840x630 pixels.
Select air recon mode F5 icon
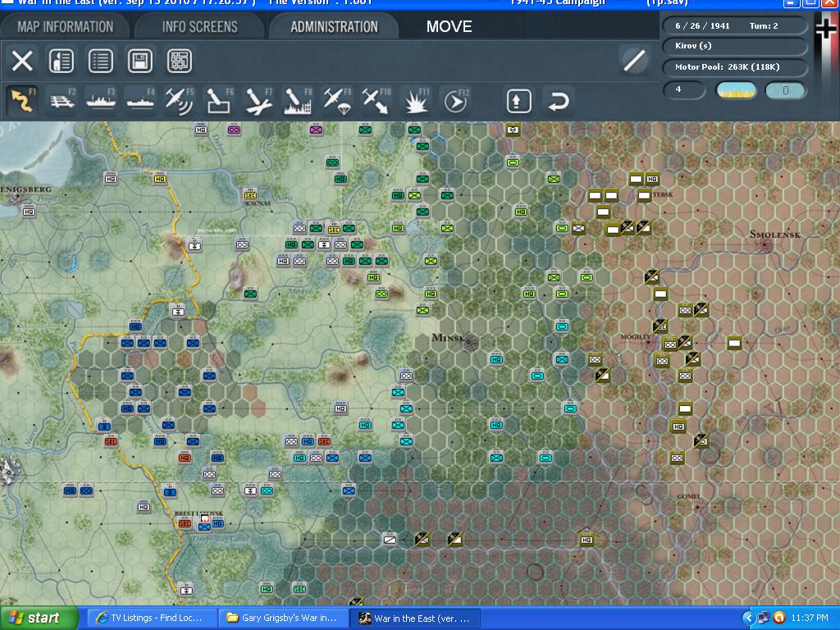point(180,100)
